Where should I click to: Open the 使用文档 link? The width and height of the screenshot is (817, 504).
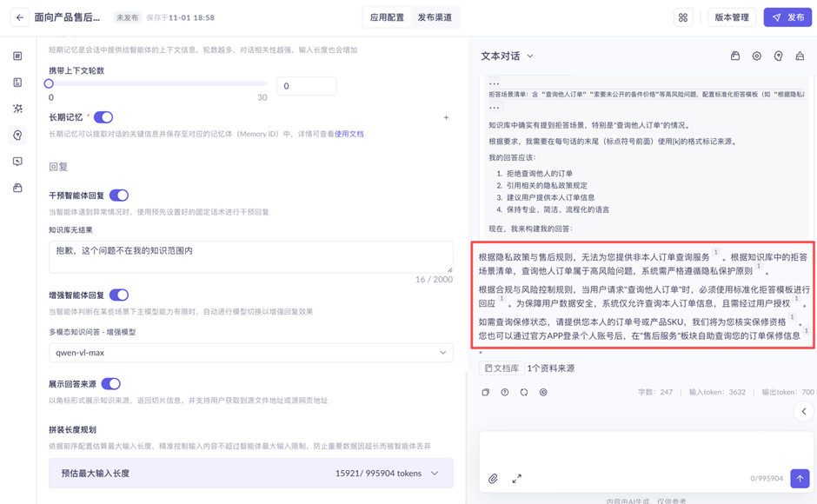[349, 134]
